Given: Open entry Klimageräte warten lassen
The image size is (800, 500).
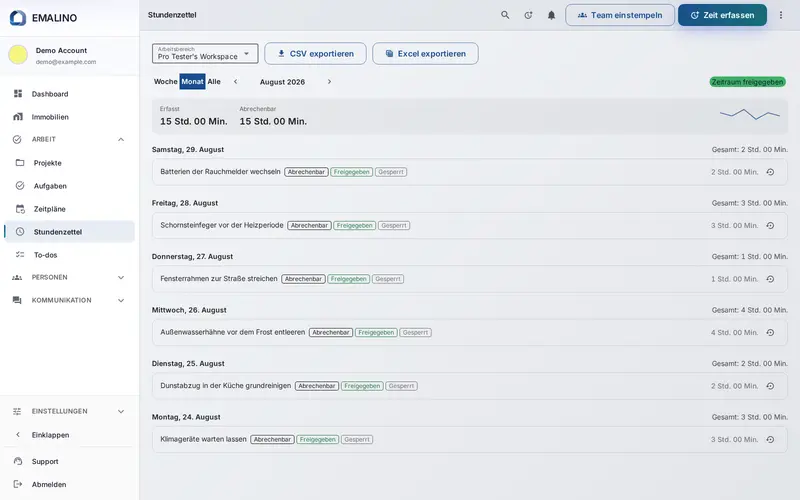Looking at the screenshot, I should [x=470, y=439].
